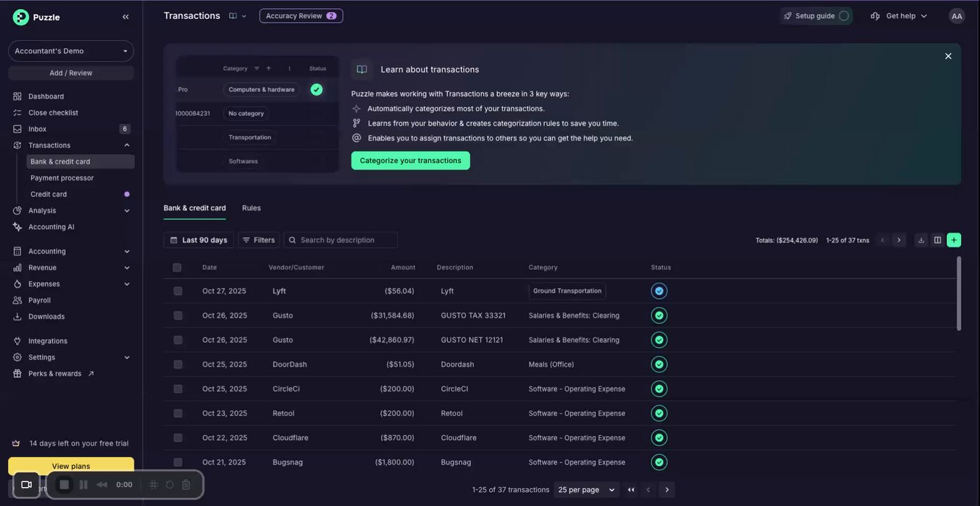Select all transactions with header checkbox
The image size is (980, 506).
177,268
